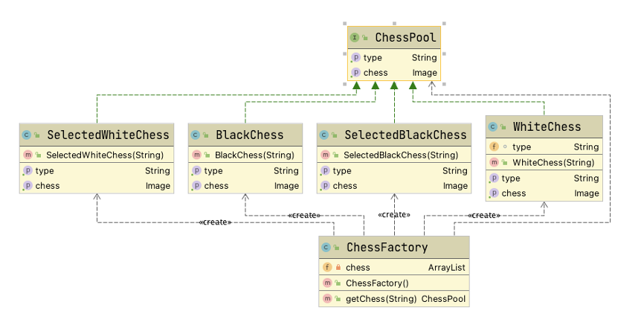Click the class icon beside SelectedBlackChess
This screenshot has height=325, width=644.
(324, 135)
